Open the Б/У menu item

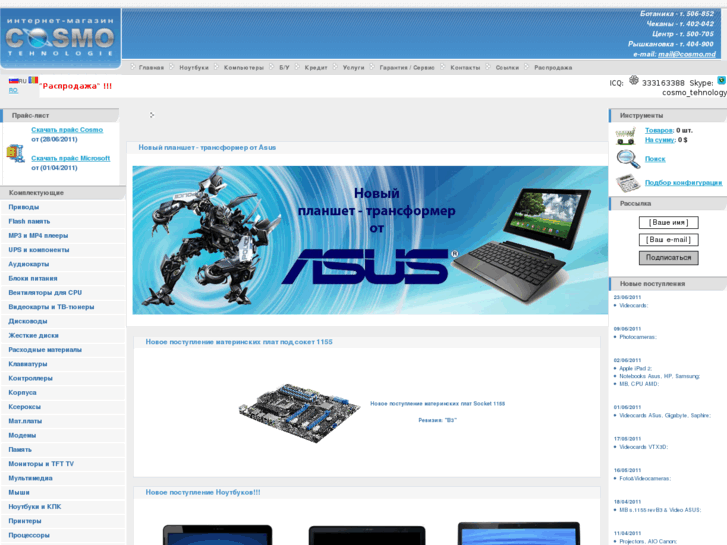click(284, 68)
